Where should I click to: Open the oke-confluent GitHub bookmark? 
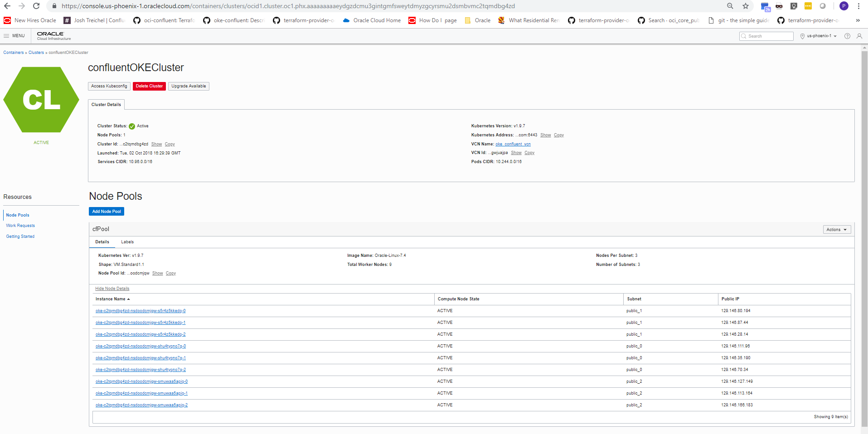click(x=234, y=20)
